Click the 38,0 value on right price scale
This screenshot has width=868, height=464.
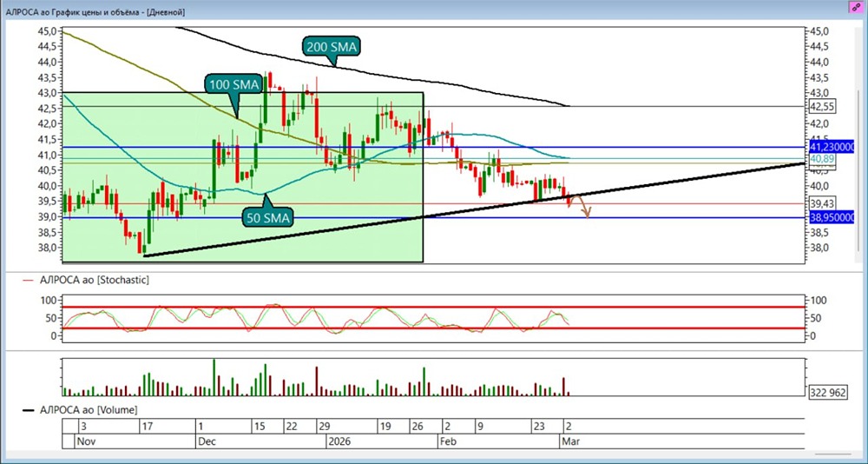(x=820, y=248)
